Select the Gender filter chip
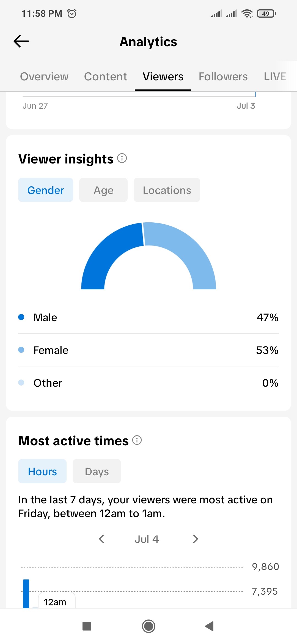 (46, 190)
